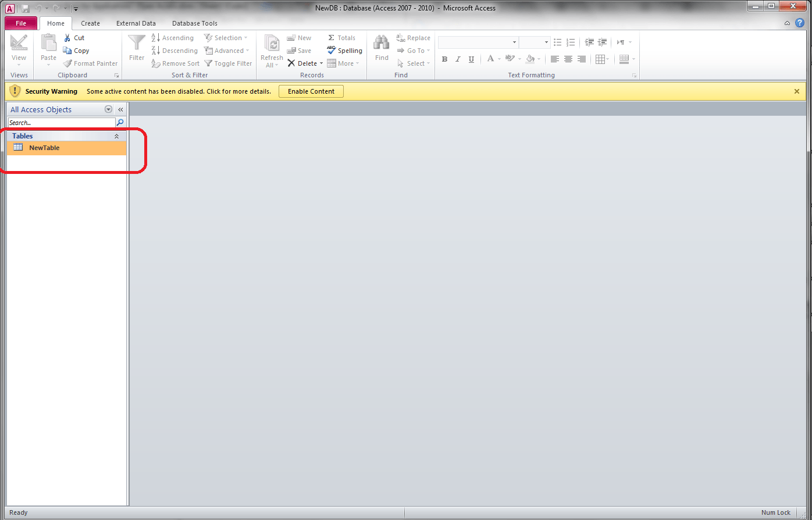Run the Spelling check
Viewport: 812px width, 520px height.
click(x=344, y=51)
